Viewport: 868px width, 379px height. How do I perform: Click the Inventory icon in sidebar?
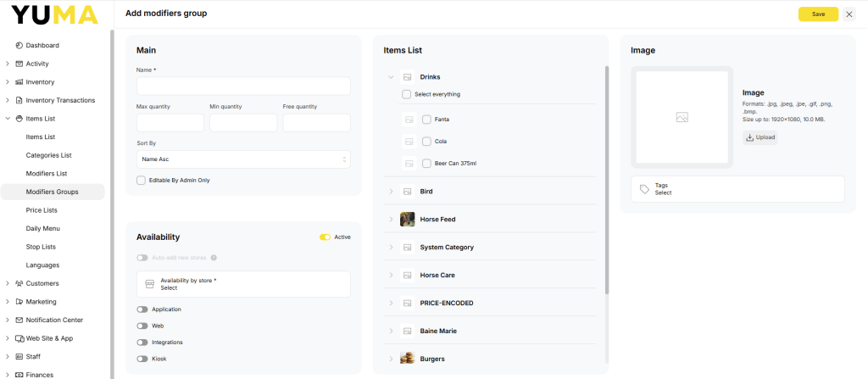19,82
